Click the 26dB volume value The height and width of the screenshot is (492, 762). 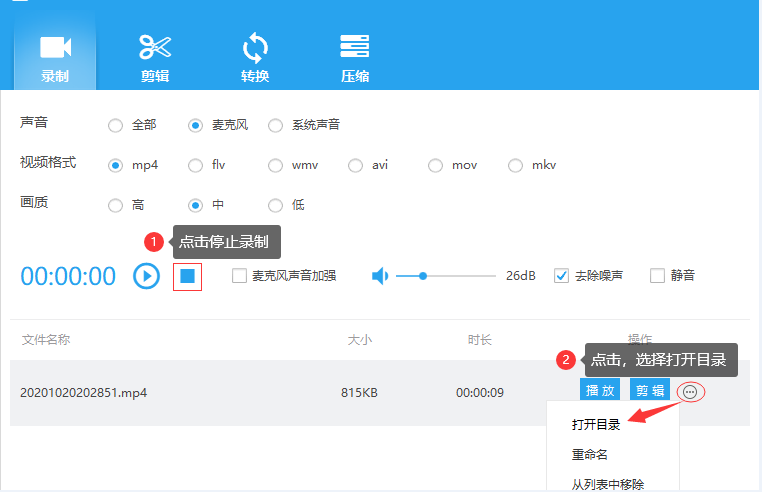click(x=520, y=276)
